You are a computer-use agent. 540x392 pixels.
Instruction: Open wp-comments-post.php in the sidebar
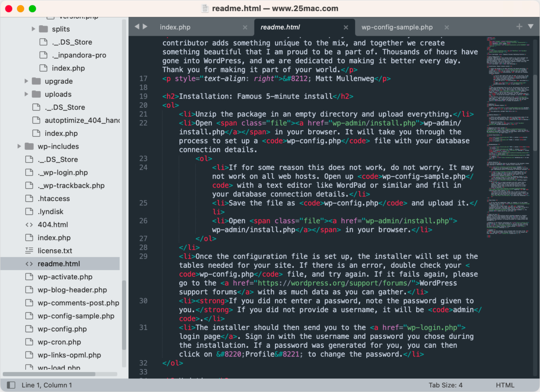coord(78,303)
